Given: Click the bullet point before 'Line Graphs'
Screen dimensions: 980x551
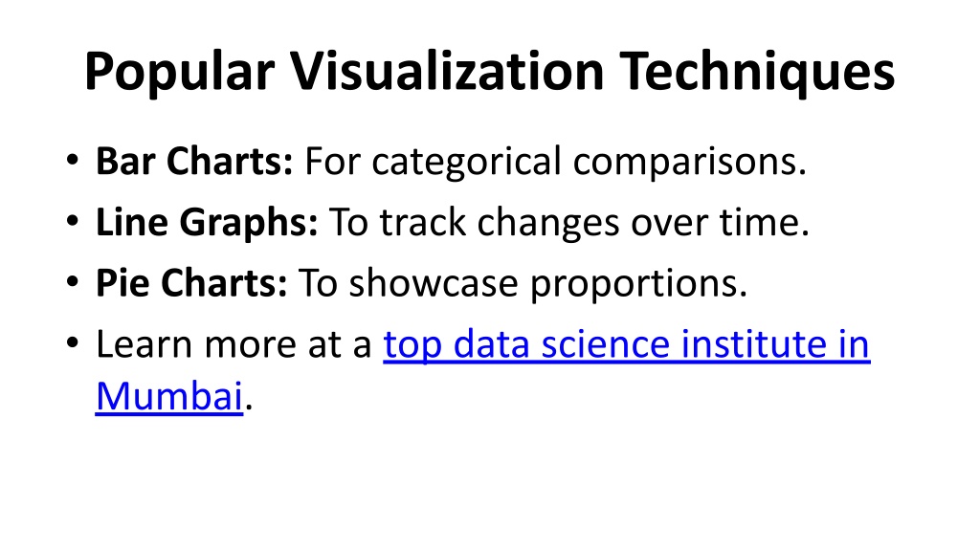Looking at the screenshot, I should click(x=73, y=221).
